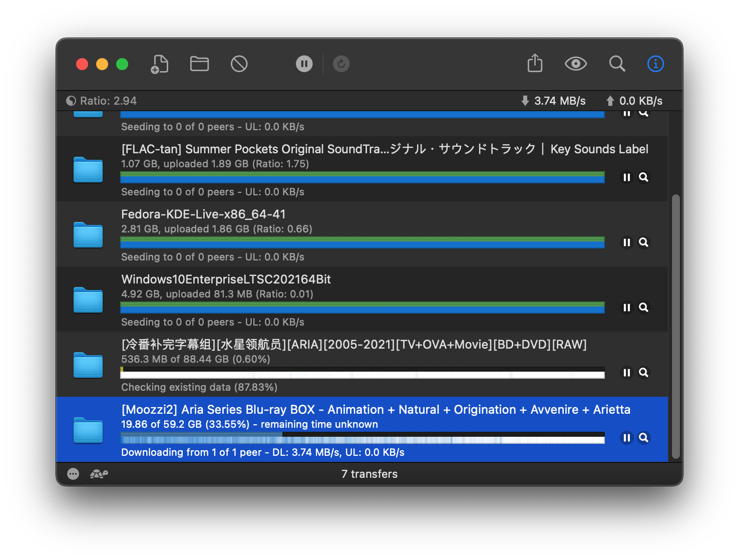Screen dimensions: 739x560
Task: Toggle turtle speed limit mode
Action: tap(99, 474)
